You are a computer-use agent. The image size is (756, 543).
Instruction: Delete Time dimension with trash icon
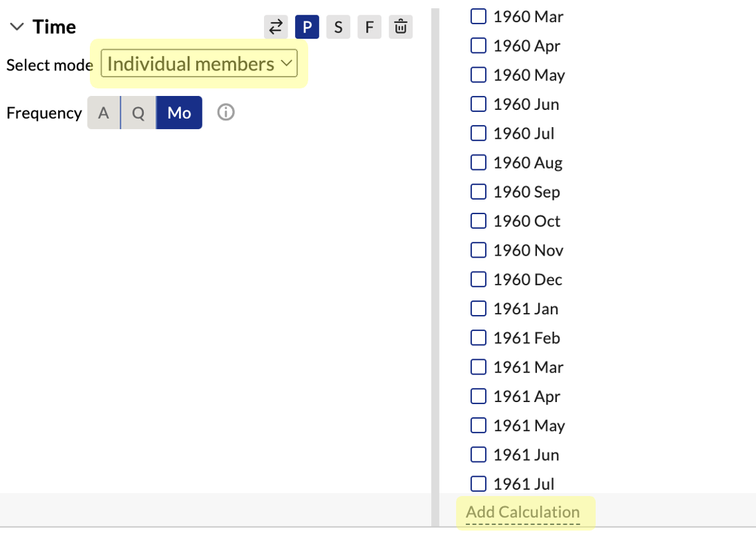click(x=401, y=26)
